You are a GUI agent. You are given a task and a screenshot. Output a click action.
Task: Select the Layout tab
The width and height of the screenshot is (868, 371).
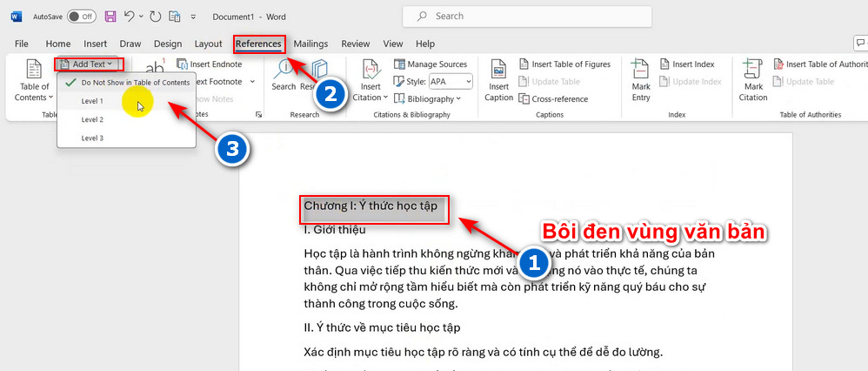coord(208,44)
